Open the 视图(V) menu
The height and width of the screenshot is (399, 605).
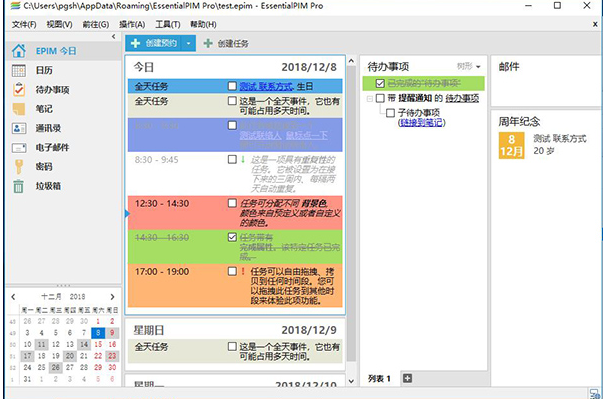click(x=59, y=24)
